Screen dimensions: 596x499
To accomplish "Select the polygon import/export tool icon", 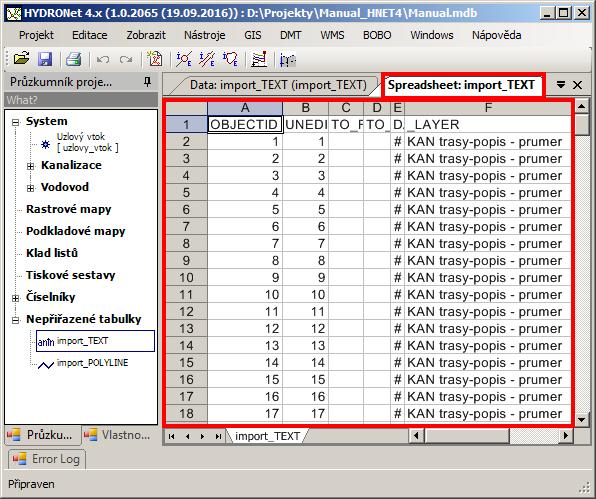I will click(x=230, y=59).
